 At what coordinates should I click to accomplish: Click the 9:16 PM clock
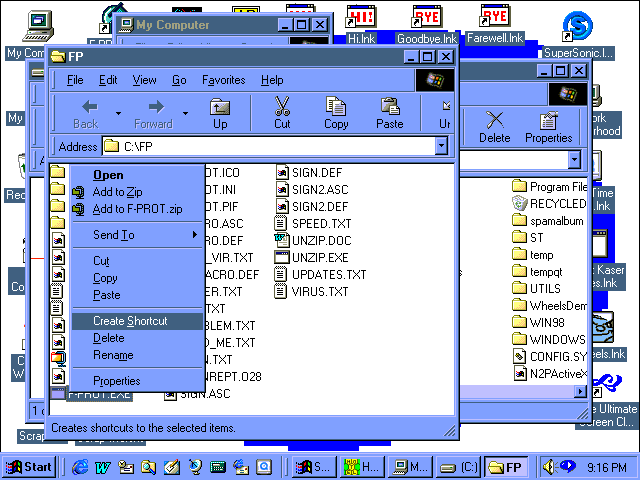click(607, 467)
